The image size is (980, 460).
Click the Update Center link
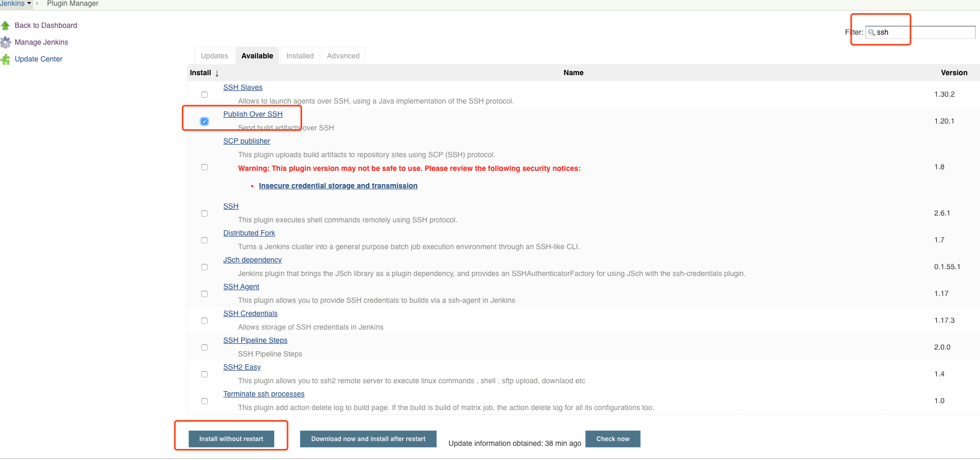(x=38, y=59)
